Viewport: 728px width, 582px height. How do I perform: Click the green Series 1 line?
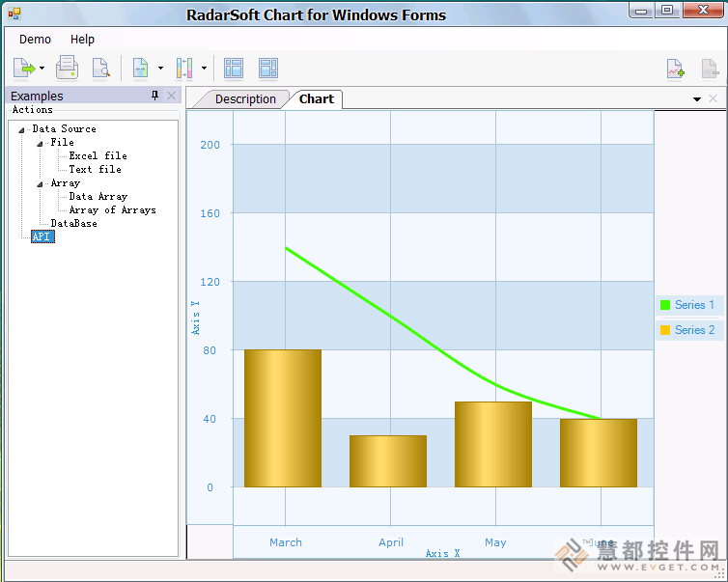point(391,317)
